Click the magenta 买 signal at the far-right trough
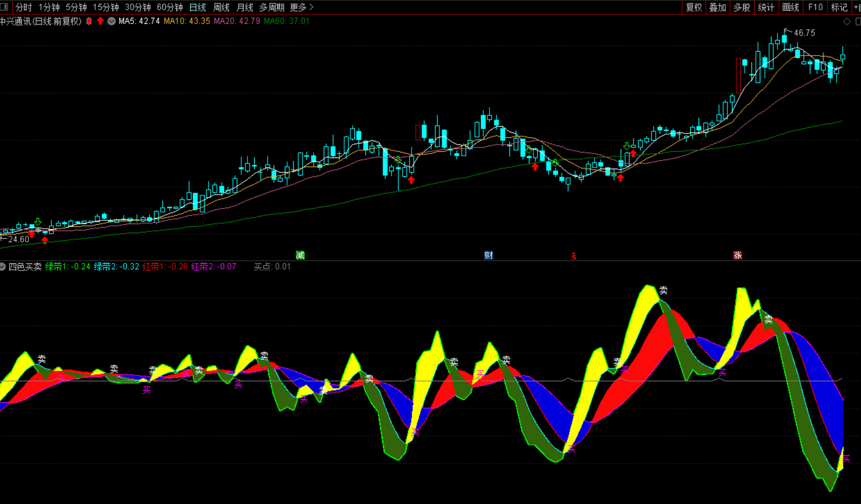 pos(846,458)
